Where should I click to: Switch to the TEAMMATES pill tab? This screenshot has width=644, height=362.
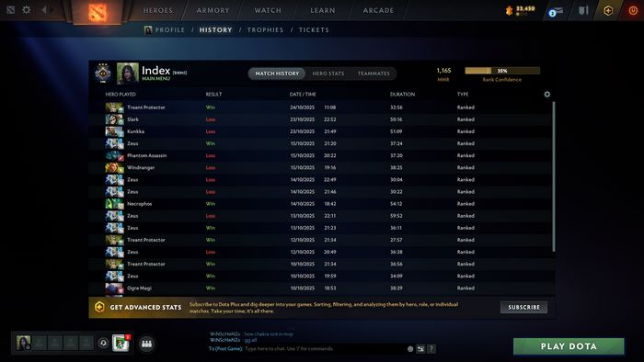374,74
